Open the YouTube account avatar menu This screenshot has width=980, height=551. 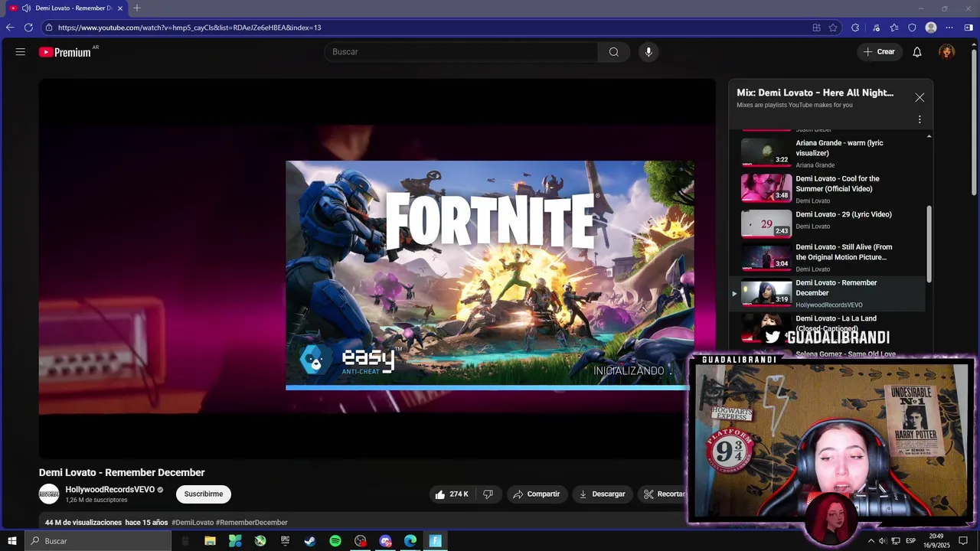[947, 52]
